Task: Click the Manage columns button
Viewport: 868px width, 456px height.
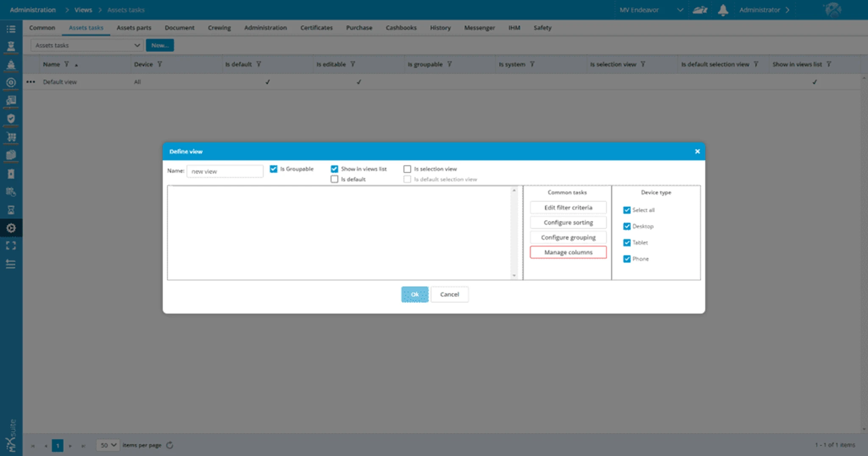Action: click(x=568, y=253)
